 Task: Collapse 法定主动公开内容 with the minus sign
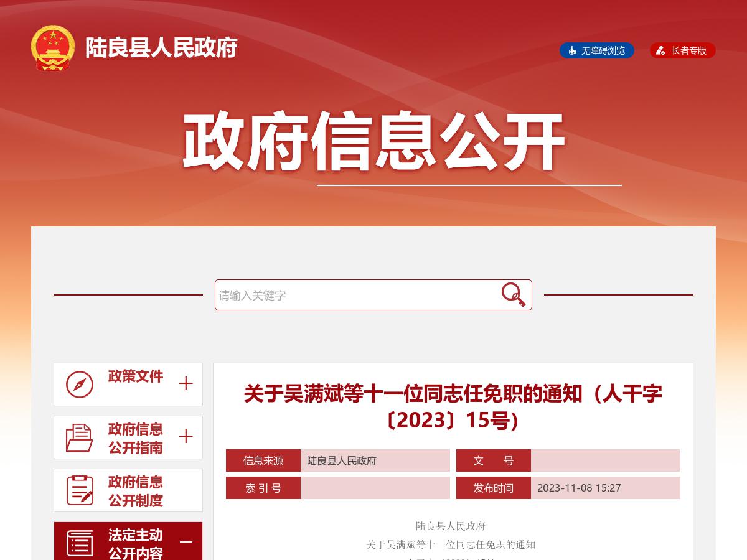point(186,542)
